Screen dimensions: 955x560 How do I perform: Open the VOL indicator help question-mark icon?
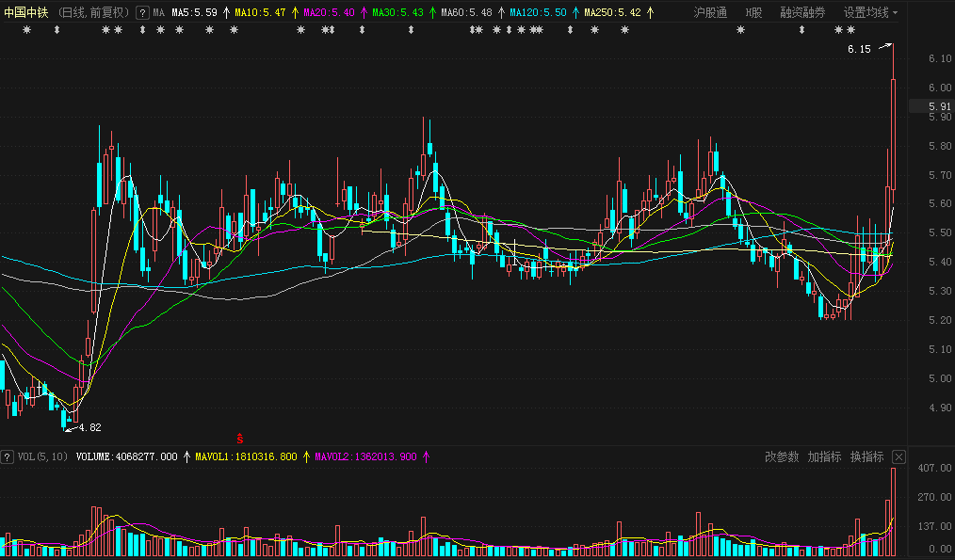pyautogui.click(x=7, y=457)
